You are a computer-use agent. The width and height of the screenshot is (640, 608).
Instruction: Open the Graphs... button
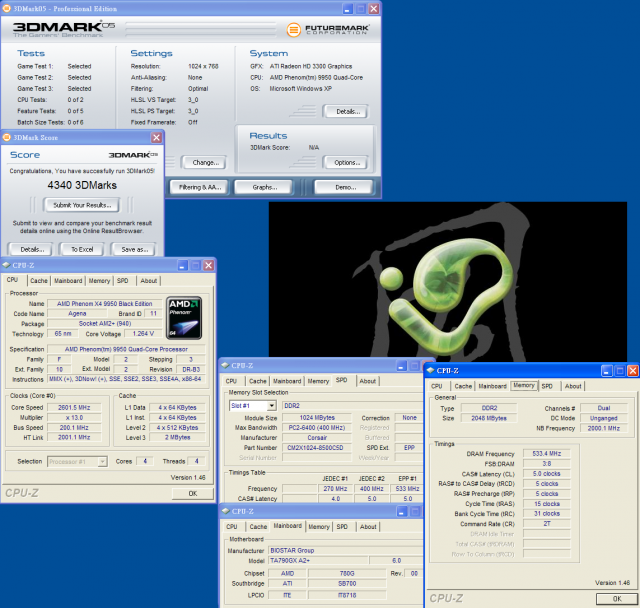tap(264, 187)
